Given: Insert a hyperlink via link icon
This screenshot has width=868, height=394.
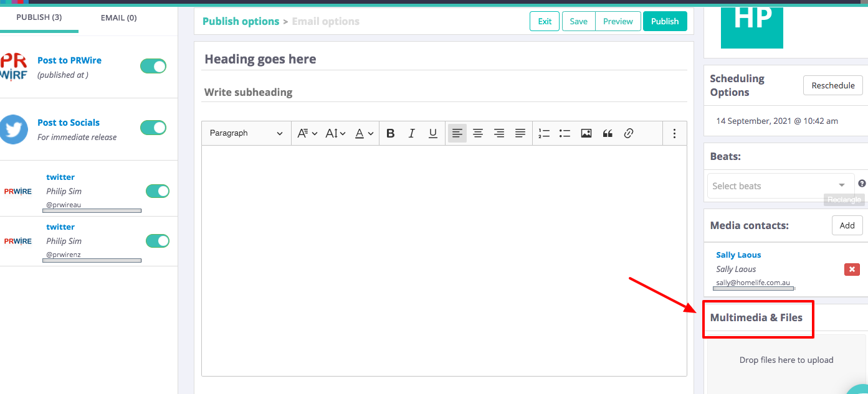Looking at the screenshot, I should coord(629,133).
